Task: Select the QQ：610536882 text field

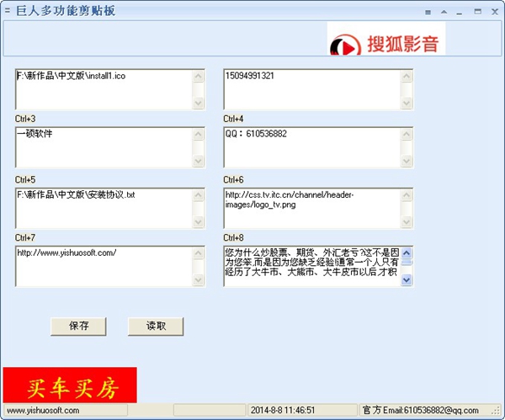Action: point(311,147)
